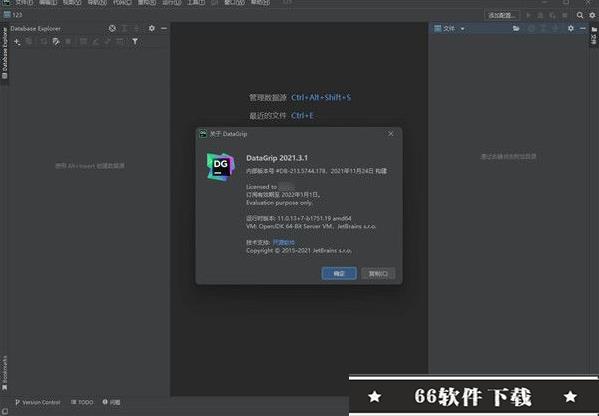The height and width of the screenshot is (416, 599).
Task: Click the bottom-left tool windows corner icon
Action: [5, 412]
